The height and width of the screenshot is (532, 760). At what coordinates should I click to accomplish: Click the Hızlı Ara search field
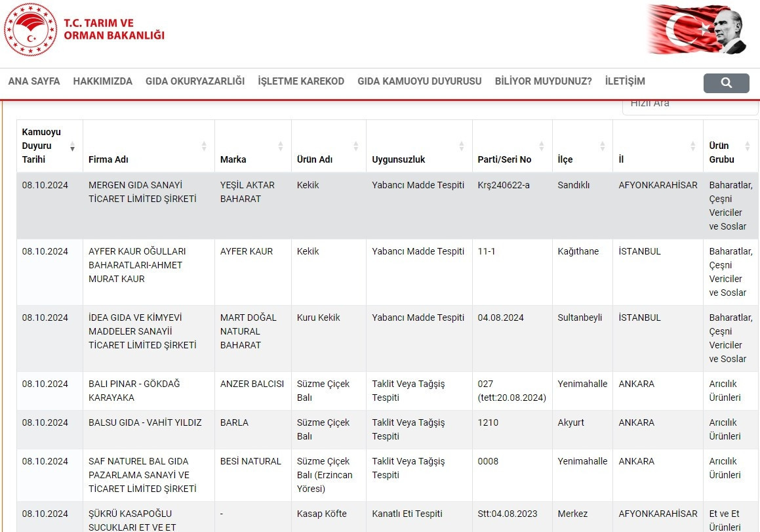[x=690, y=106]
